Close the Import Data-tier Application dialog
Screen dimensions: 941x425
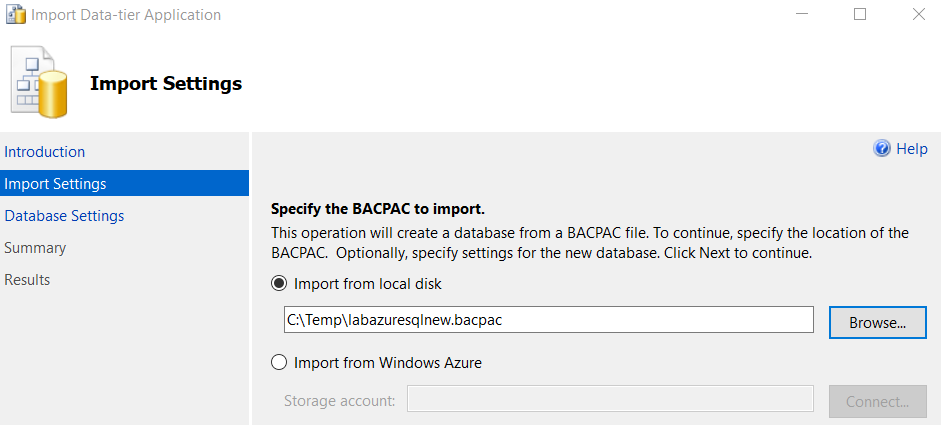(x=918, y=15)
